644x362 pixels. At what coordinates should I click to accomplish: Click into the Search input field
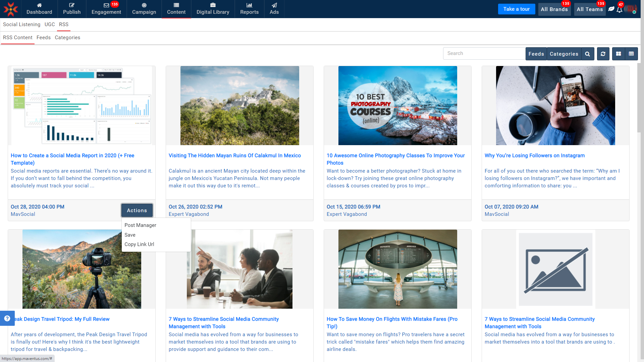point(484,54)
